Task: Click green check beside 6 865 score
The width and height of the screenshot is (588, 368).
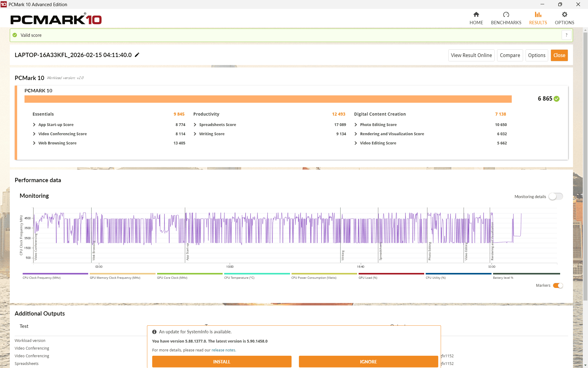Action: (557, 99)
